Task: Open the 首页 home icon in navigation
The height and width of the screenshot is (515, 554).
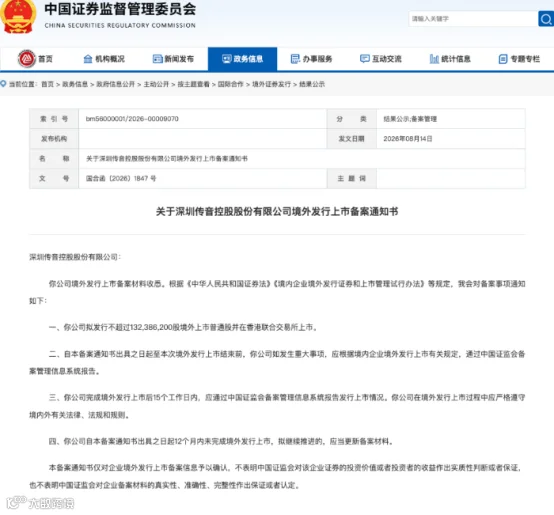Action: [27, 59]
